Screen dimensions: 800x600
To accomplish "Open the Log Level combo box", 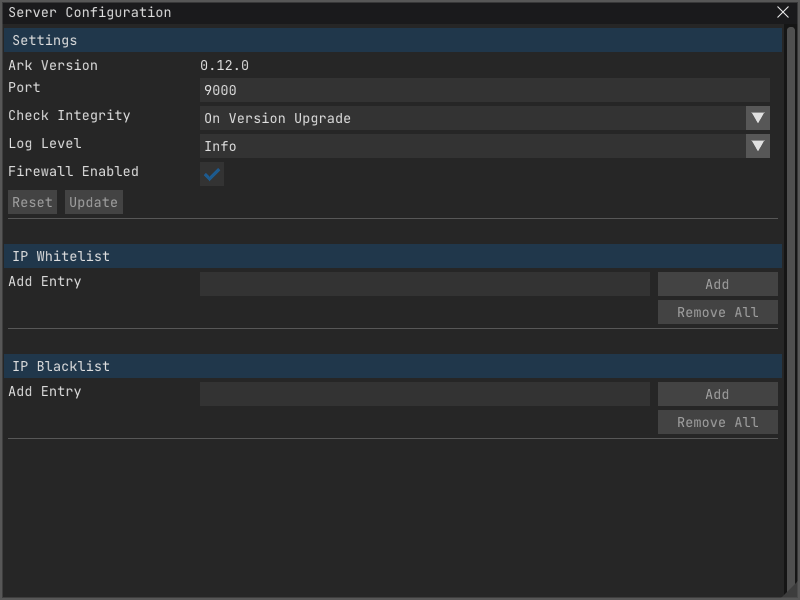I will click(472, 146).
